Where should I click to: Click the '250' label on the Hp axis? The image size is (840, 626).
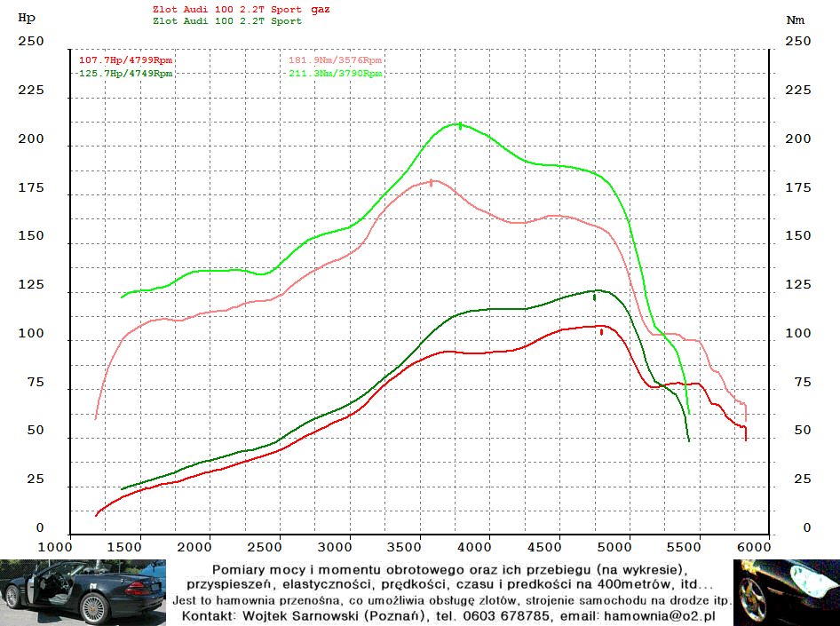31,41
